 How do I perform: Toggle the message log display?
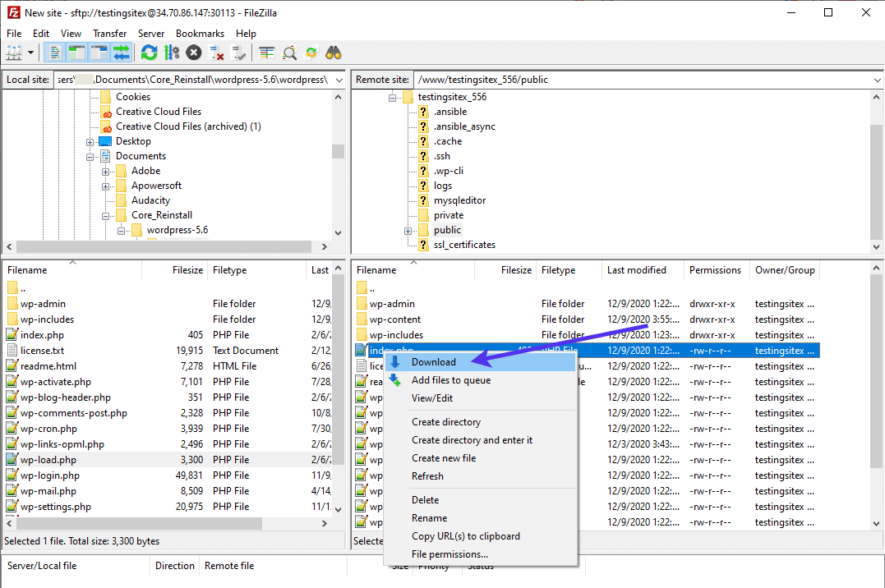[x=54, y=52]
